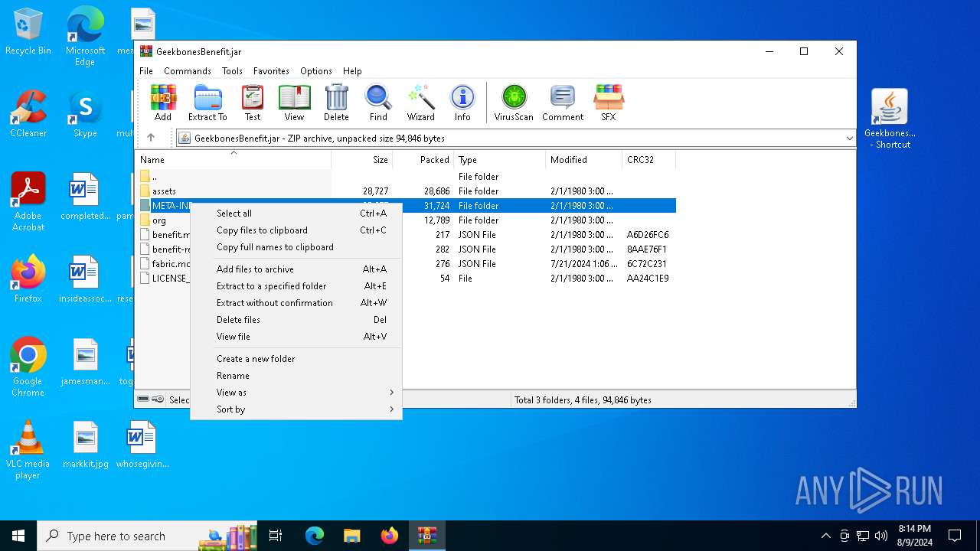The image size is (980, 551).
Task: Open Microsoft Edge desktop shortcut
Action: pyautogui.click(x=85, y=37)
